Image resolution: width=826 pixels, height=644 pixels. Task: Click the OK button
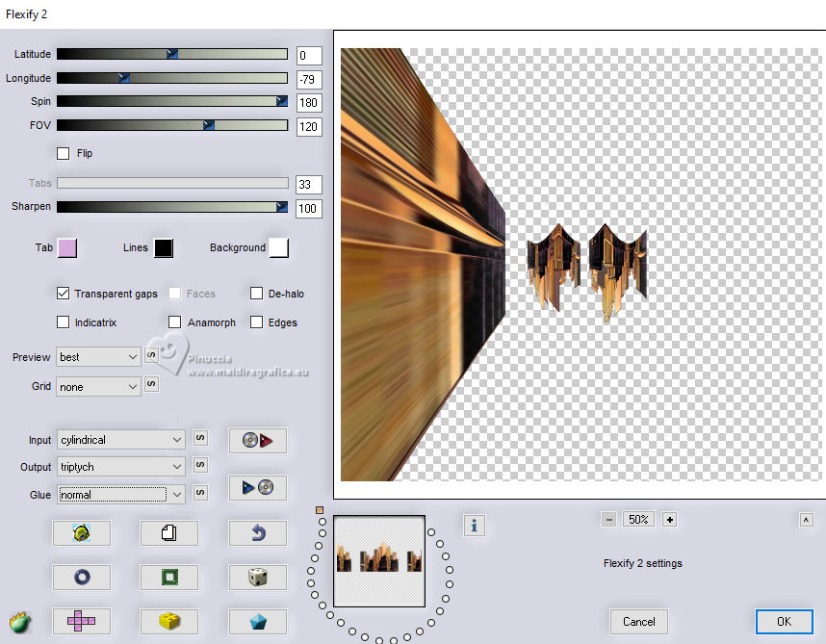tap(784, 621)
